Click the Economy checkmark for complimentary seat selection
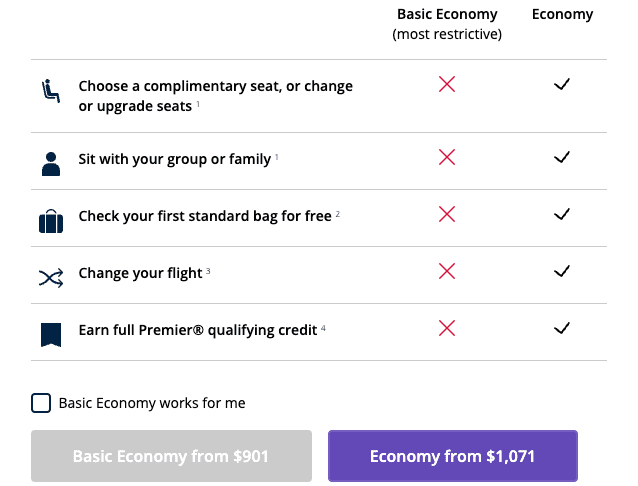Viewport: 638px width, 486px height. tap(562, 84)
